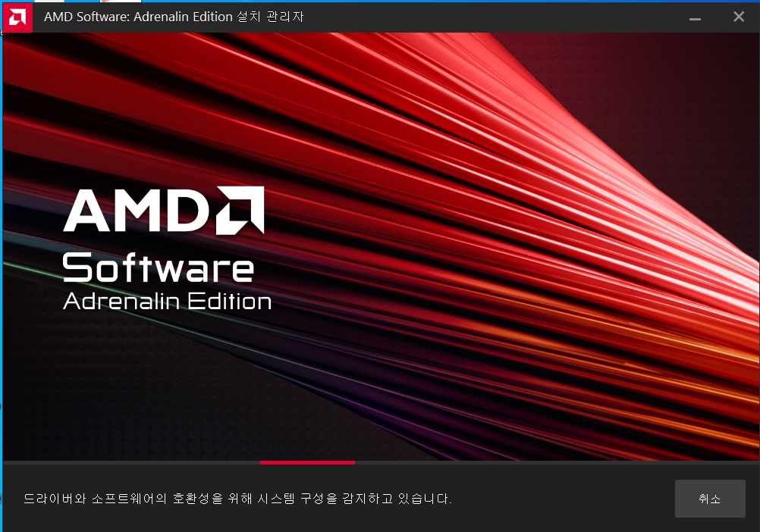Click the window title "AMD Software: Adrenalin Edition"

[138, 17]
